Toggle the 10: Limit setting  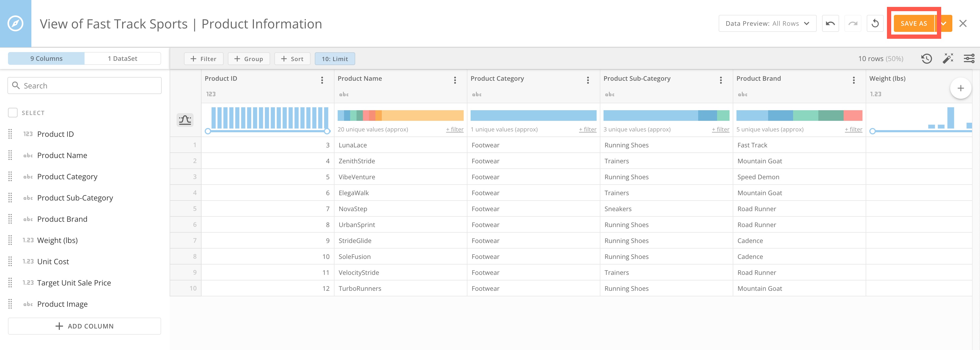[x=334, y=58]
